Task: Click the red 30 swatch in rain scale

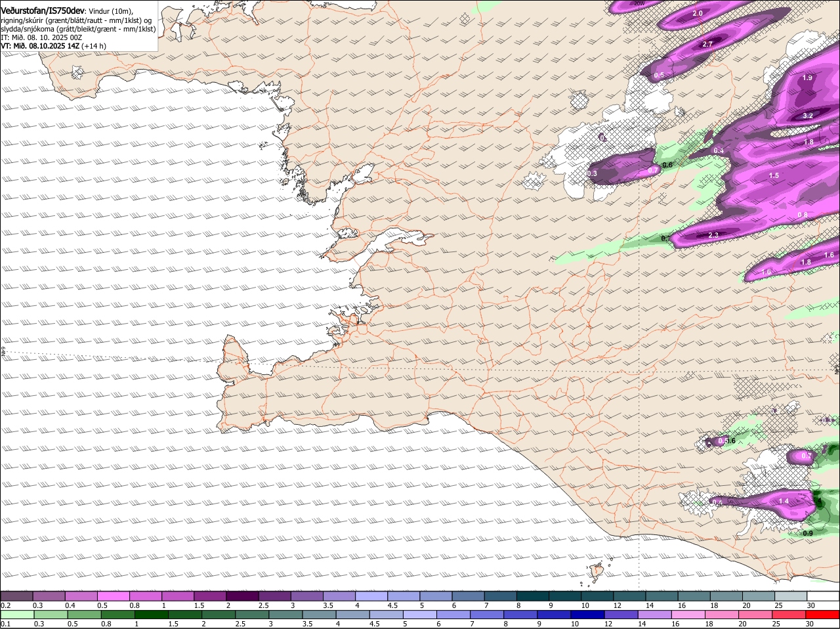Action: click(x=823, y=614)
